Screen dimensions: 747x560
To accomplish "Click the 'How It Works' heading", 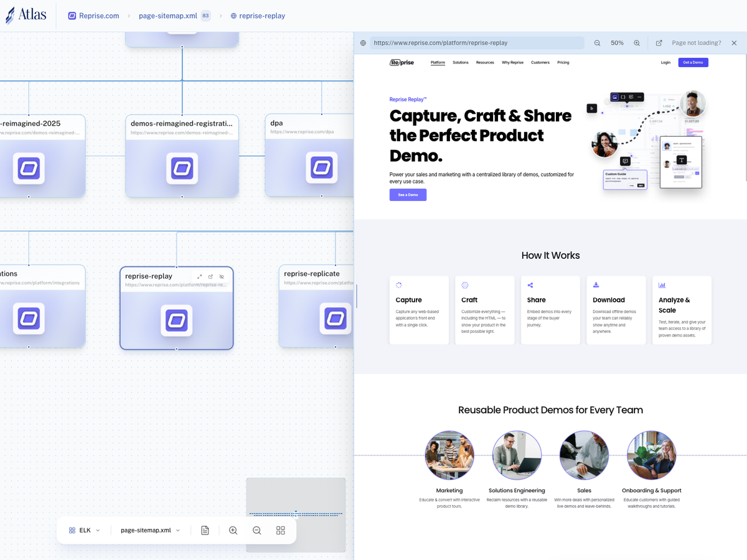I will [550, 255].
